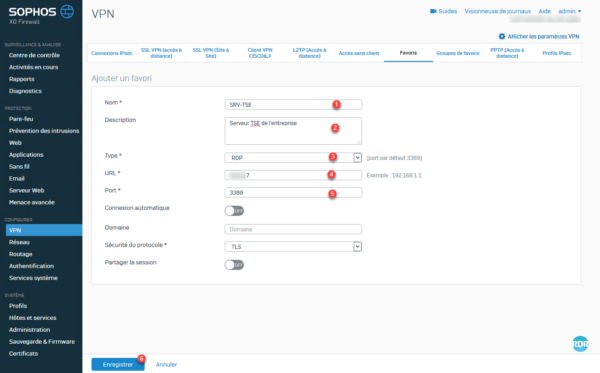Open Activités en cours in sidebar
The image size is (600, 373).
pos(34,67)
